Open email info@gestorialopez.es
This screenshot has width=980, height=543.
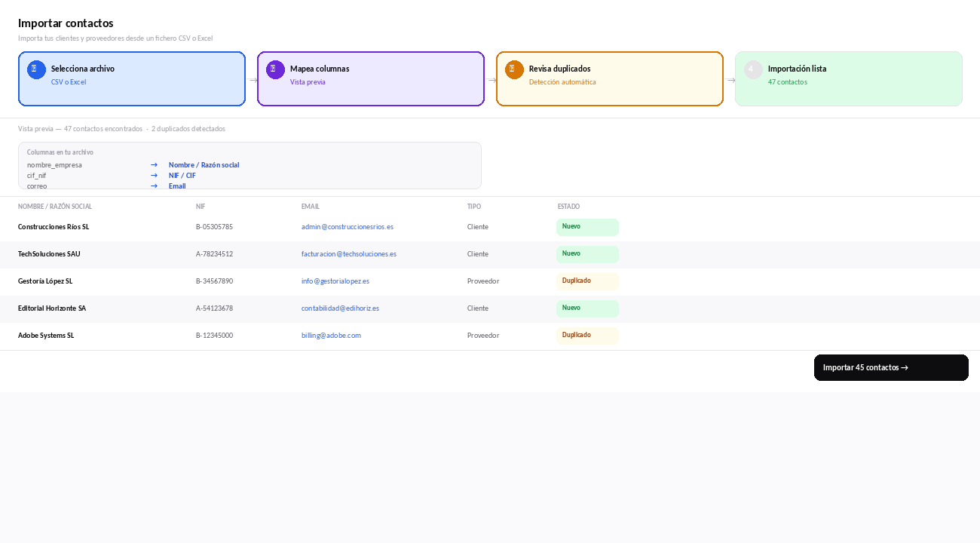pyautogui.click(x=335, y=281)
